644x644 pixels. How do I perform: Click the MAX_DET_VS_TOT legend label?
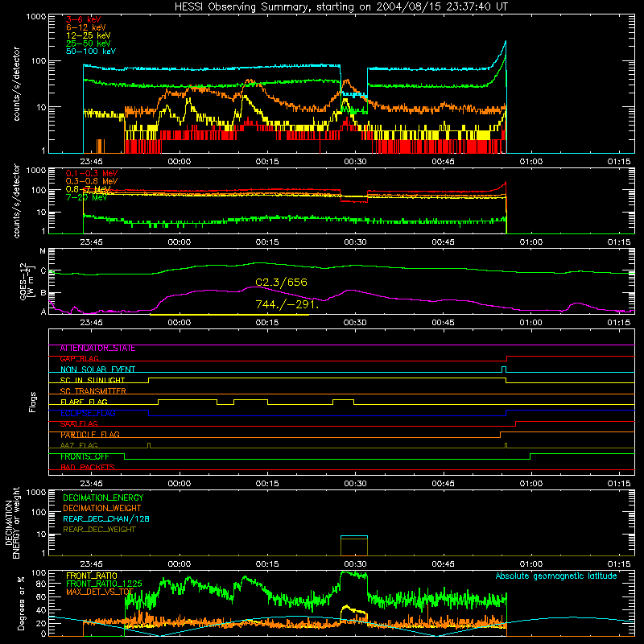click(x=100, y=592)
